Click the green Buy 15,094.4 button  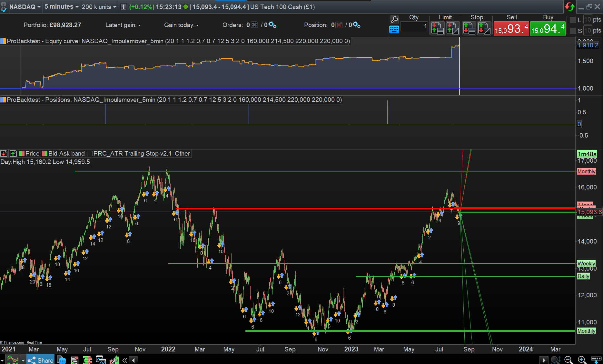(548, 28)
